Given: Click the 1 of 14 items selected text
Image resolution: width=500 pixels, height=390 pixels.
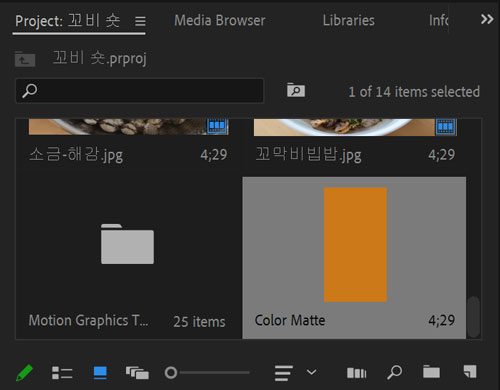Looking at the screenshot, I should tap(414, 92).
